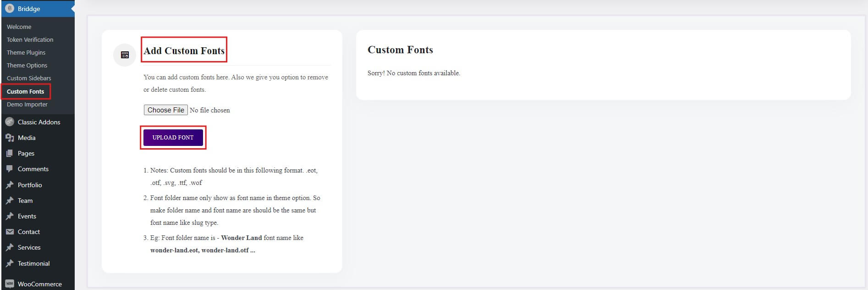Click the Classic Addons sidebar icon

10,122
